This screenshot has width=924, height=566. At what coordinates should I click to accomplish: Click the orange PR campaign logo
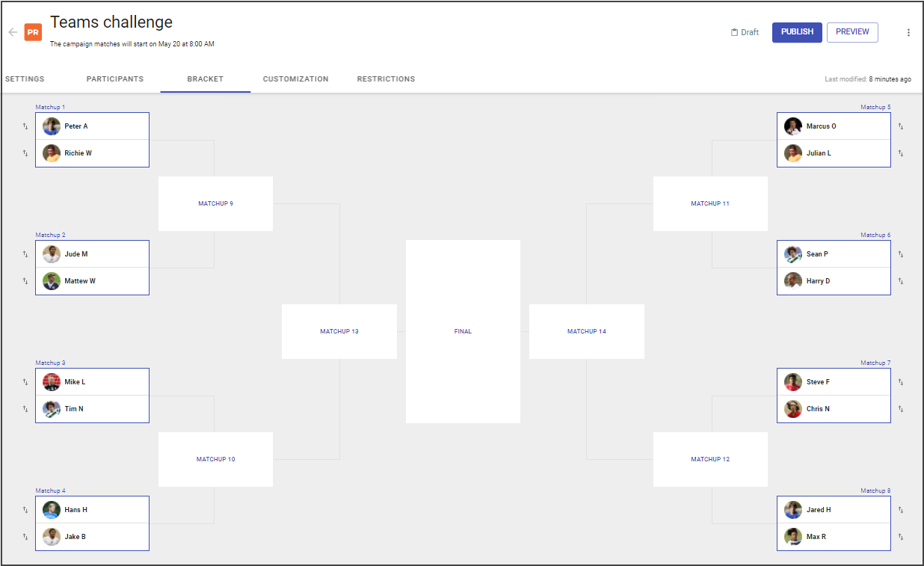pyautogui.click(x=33, y=32)
